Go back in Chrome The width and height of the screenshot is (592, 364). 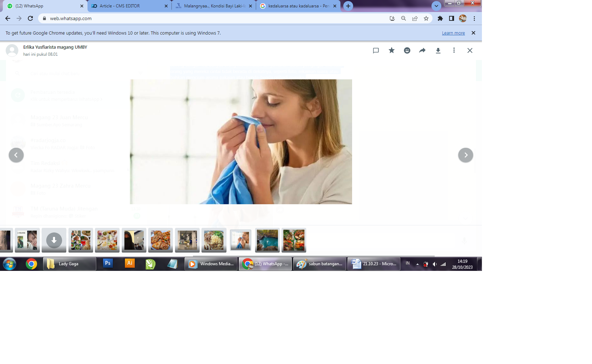point(8,18)
